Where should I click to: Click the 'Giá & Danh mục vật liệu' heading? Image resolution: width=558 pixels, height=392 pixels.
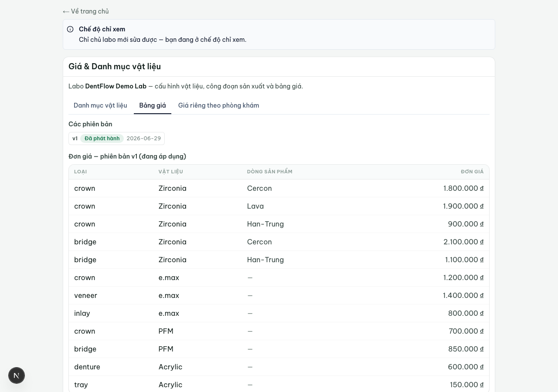[x=115, y=67]
